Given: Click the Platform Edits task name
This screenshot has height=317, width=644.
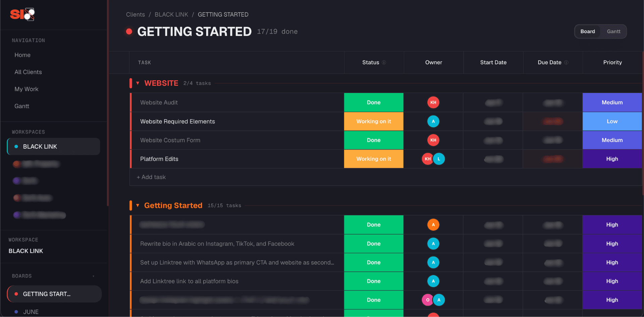Looking at the screenshot, I should [x=159, y=159].
